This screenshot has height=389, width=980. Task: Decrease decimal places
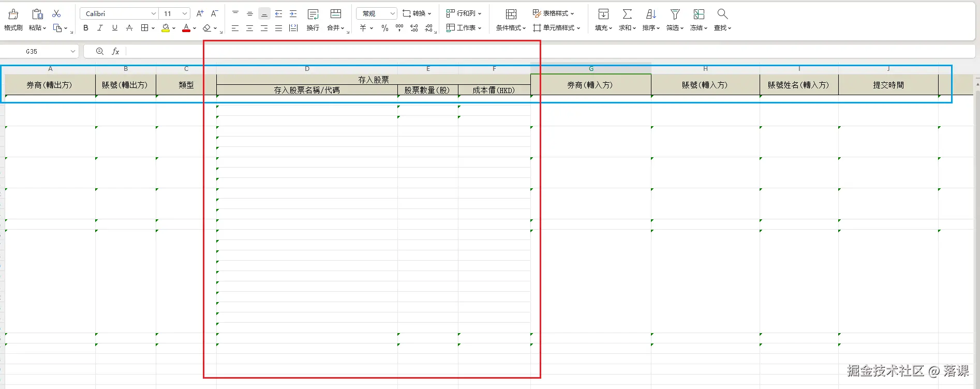click(x=429, y=28)
